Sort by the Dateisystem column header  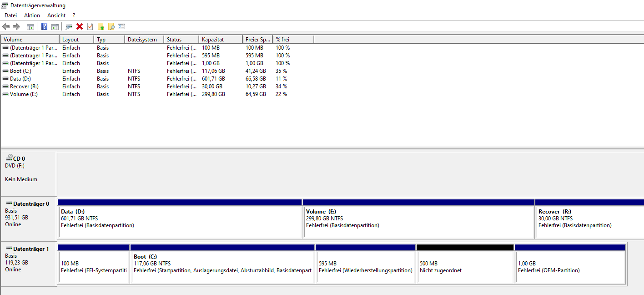[x=144, y=40]
